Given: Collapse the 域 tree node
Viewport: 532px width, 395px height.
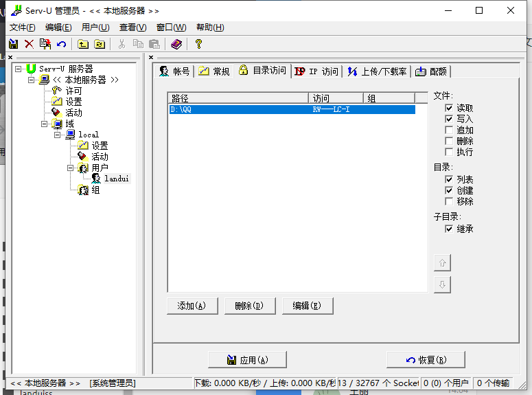Looking at the screenshot, I should coord(44,124).
